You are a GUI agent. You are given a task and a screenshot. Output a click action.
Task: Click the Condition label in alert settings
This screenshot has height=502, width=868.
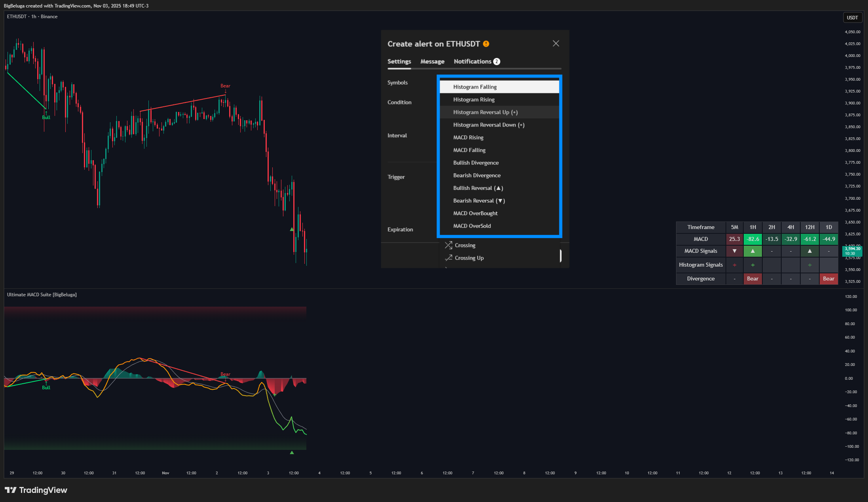(x=399, y=102)
